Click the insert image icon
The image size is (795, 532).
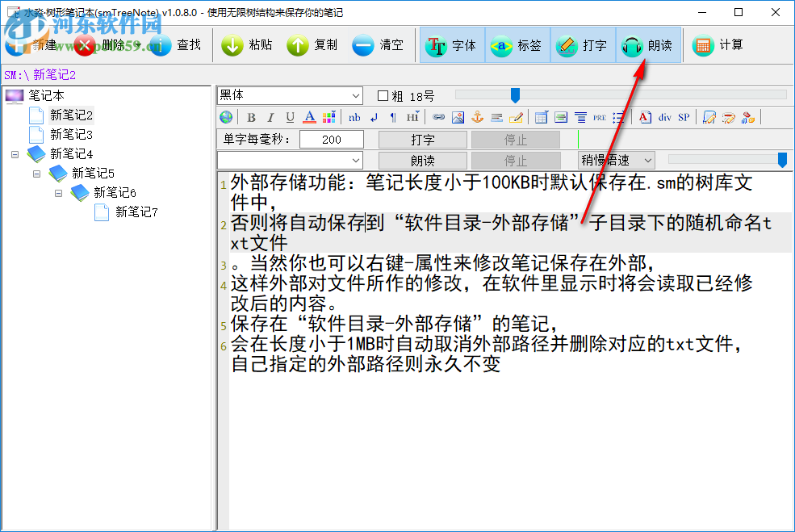[x=458, y=117]
